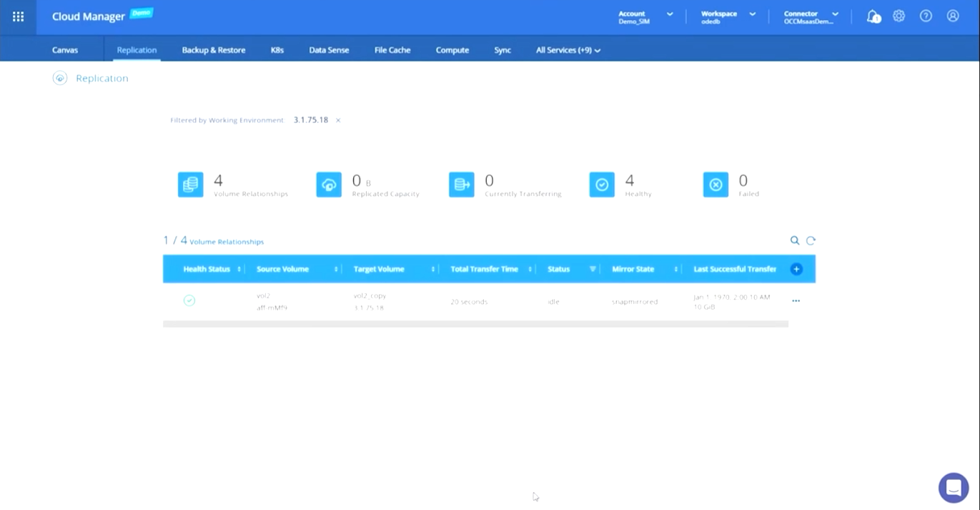Click the Healthy checkmark stat icon
Screen dimensions: 980x510
click(x=602, y=185)
